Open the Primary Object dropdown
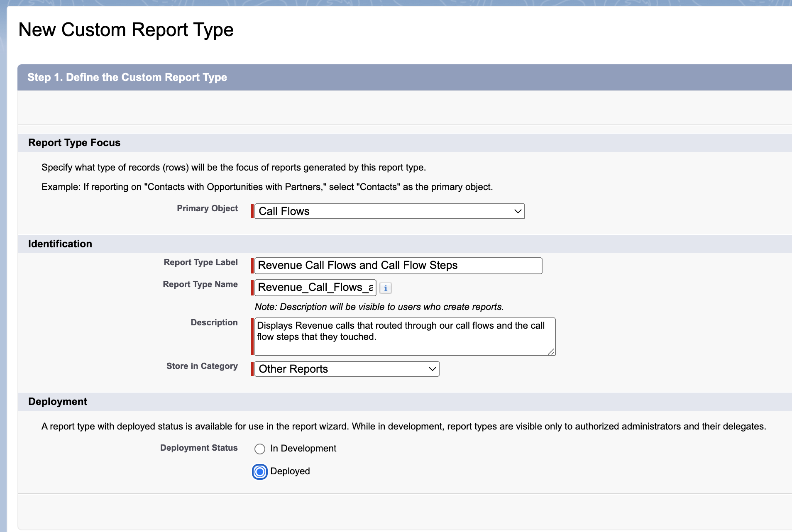 point(389,211)
